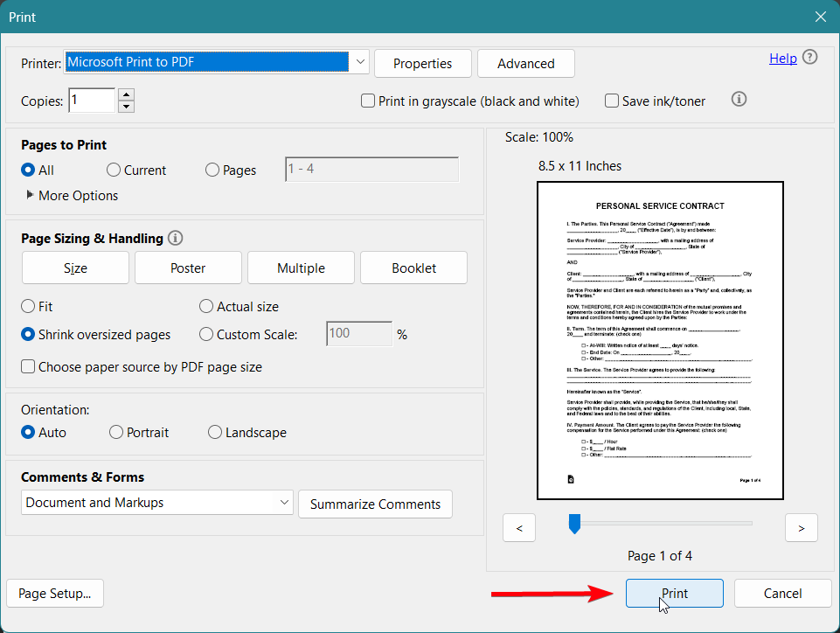Viewport: 840px width, 633px height.
Task: Go to next preview page arrow
Action: tap(801, 527)
